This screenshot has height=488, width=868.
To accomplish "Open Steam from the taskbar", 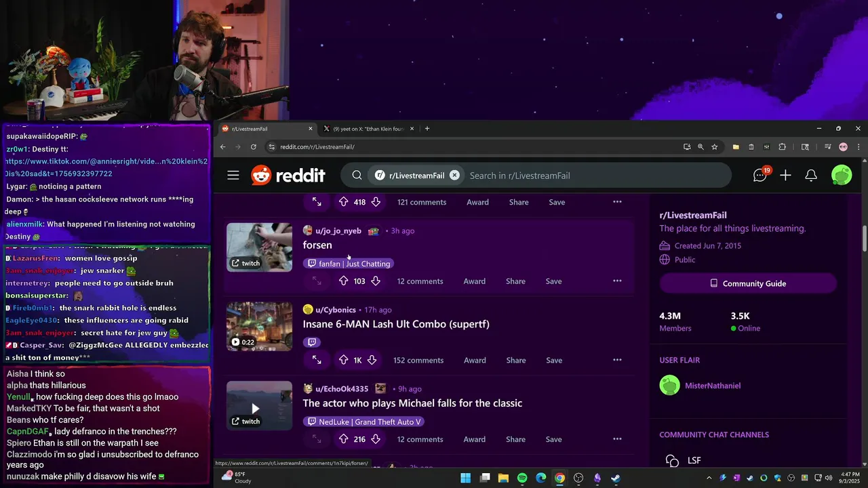I will pyautogui.click(x=615, y=478).
